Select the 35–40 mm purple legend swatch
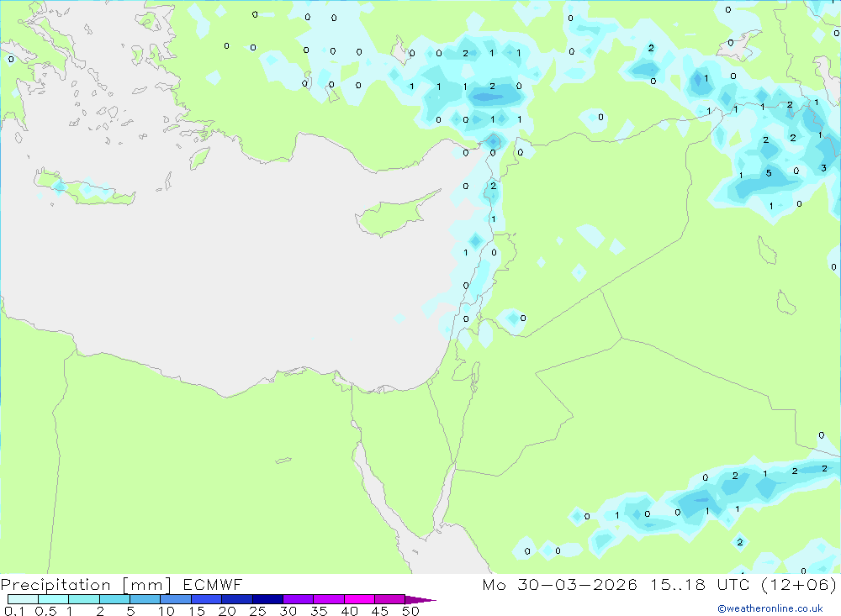The height and width of the screenshot is (616, 841). click(x=328, y=599)
